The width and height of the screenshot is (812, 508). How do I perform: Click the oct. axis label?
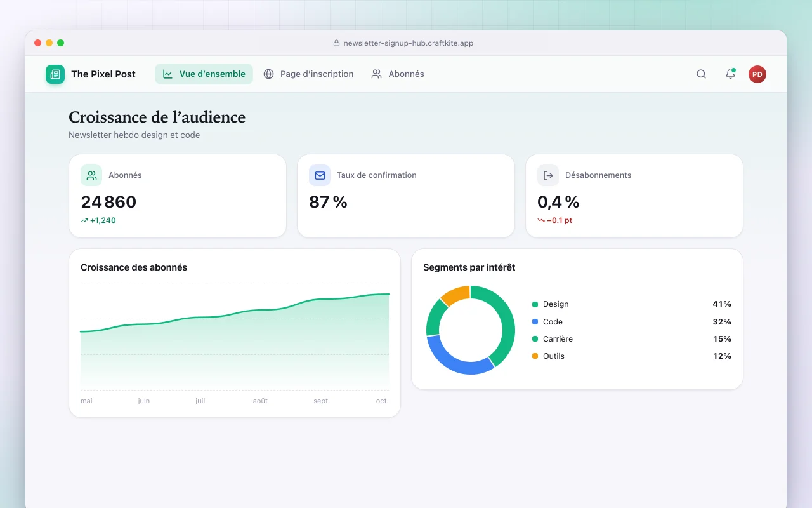coord(382,401)
